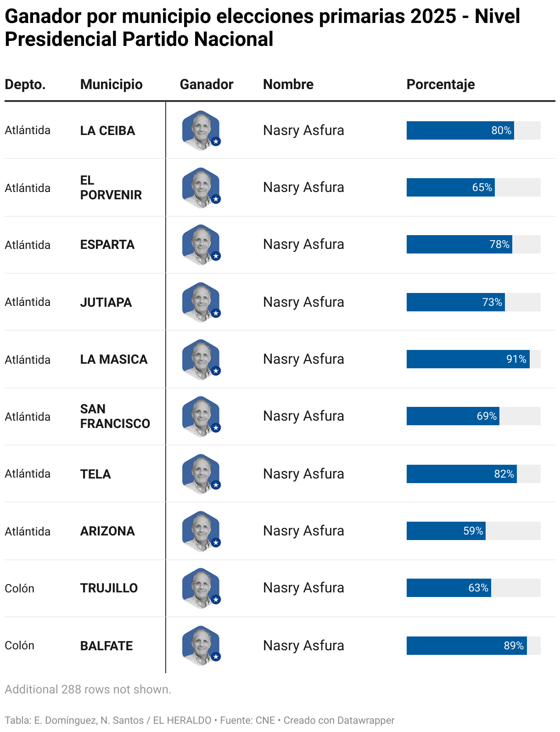This screenshot has height=732, width=560.
Task: Click the winner portrait icon for BALFATE
Action: pyautogui.click(x=201, y=646)
